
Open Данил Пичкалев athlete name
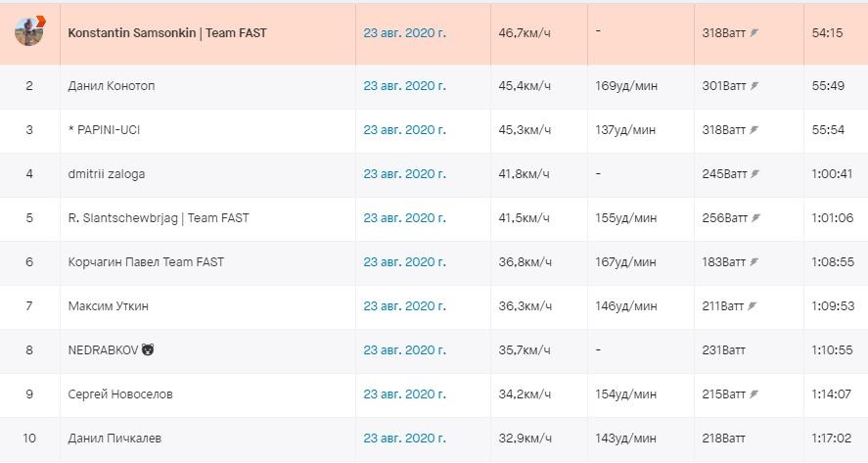click(x=115, y=439)
